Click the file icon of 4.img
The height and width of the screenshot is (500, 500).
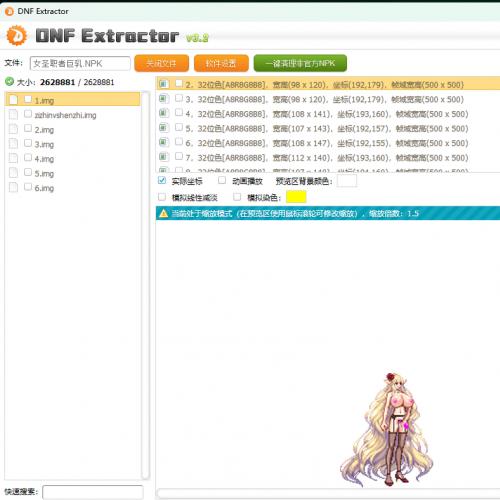tap(13, 158)
